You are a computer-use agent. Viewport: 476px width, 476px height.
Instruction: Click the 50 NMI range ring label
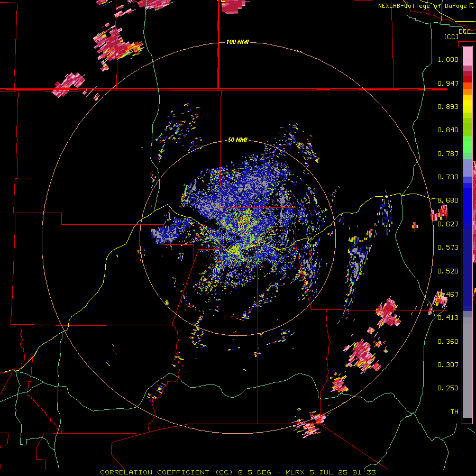pos(237,140)
